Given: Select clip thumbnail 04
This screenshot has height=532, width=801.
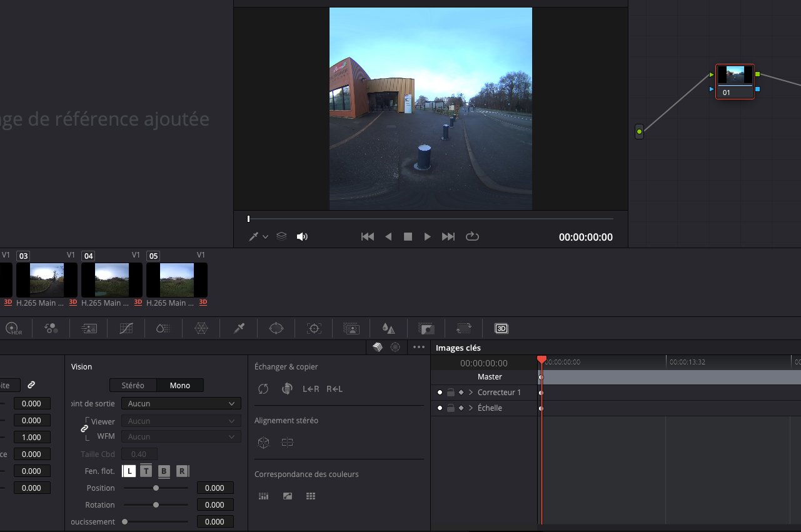Looking at the screenshot, I should [112, 279].
